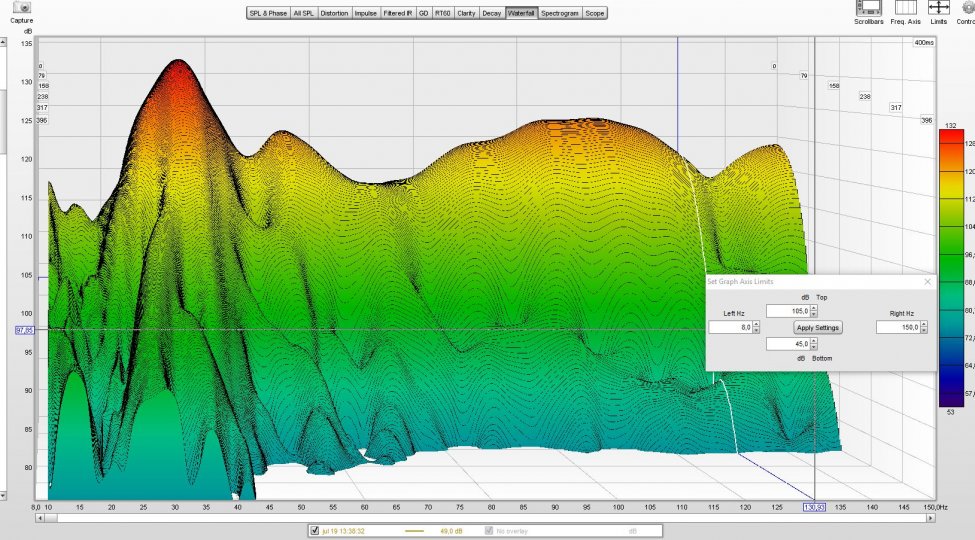Uncheck the jul 19 measurement trace checkbox
Image resolution: width=975 pixels, height=540 pixels.
315,530
